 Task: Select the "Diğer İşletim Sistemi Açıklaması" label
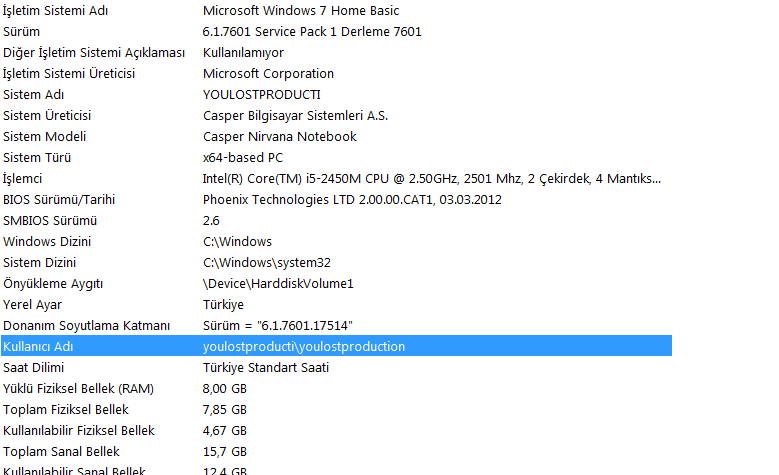pos(94,53)
